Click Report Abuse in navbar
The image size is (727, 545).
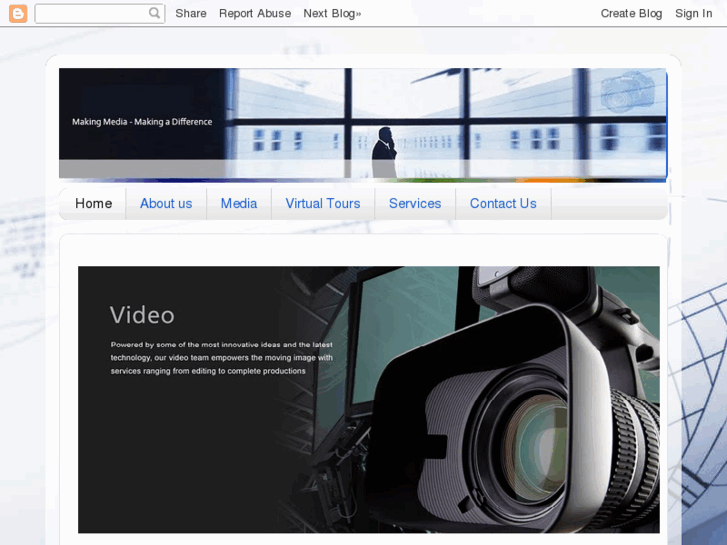[255, 13]
